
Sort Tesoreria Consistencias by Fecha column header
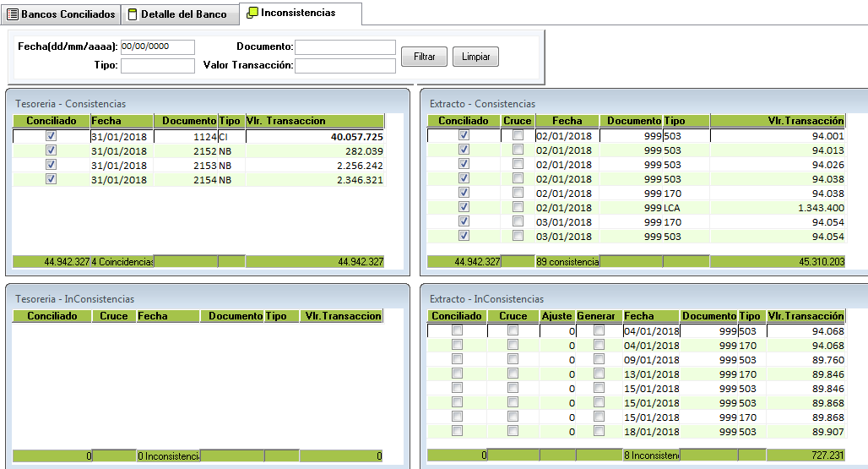pos(122,121)
